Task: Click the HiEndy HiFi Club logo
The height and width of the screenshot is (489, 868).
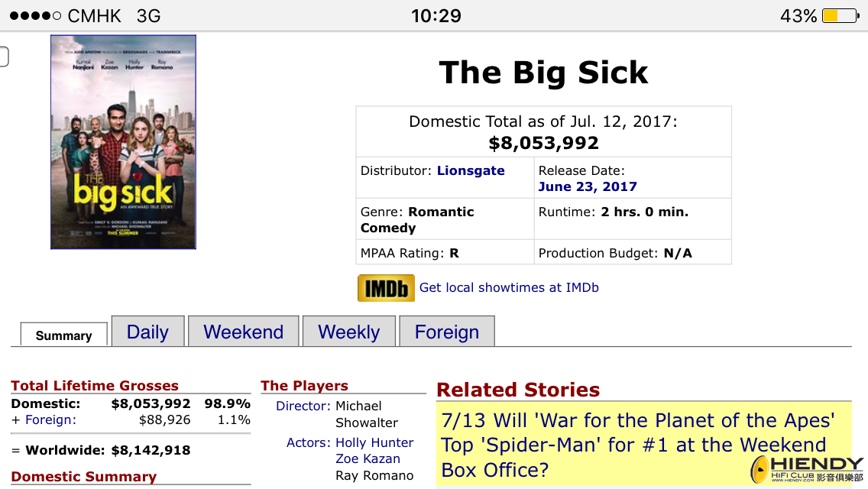Action: [x=807, y=470]
